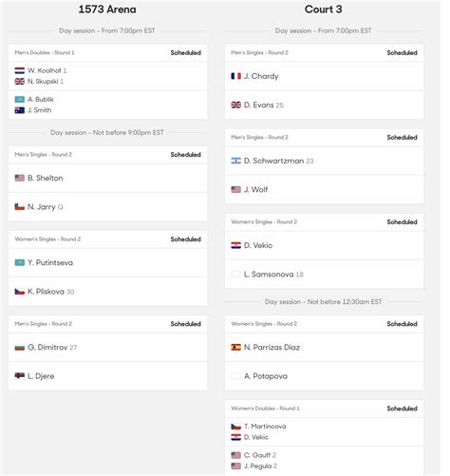
Task: Click the Bulgarian flag beside G. Dimitrov
Action: tap(20, 348)
